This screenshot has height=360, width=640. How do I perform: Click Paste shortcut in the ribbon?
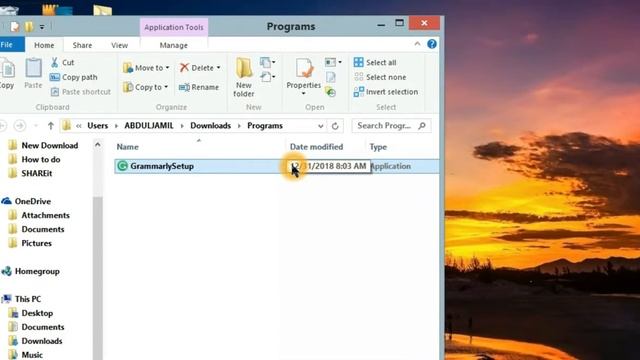(80, 92)
